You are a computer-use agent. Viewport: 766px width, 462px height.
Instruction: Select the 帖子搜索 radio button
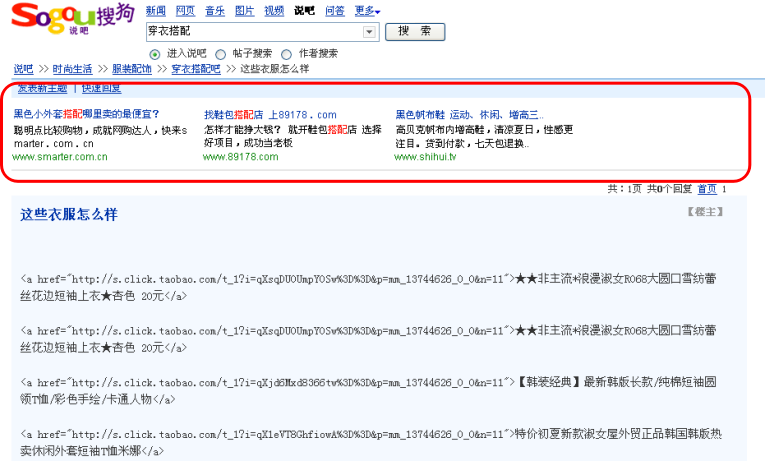pyautogui.click(x=220, y=54)
